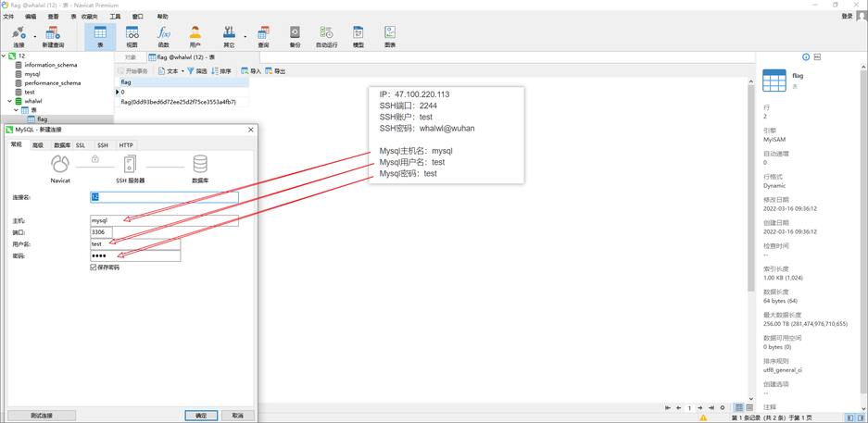This screenshot has height=423, width=868.
Task: Open the 连接 (Connection) toolbar button
Action: (x=19, y=36)
